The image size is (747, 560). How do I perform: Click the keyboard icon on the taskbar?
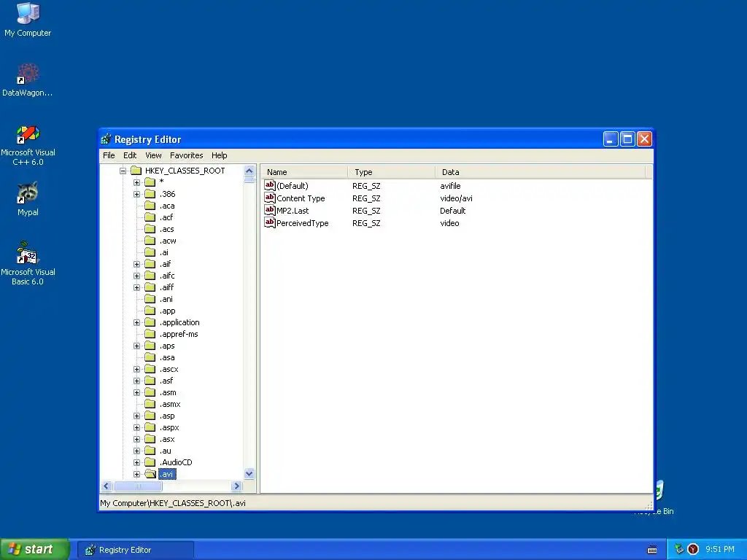[x=652, y=550]
